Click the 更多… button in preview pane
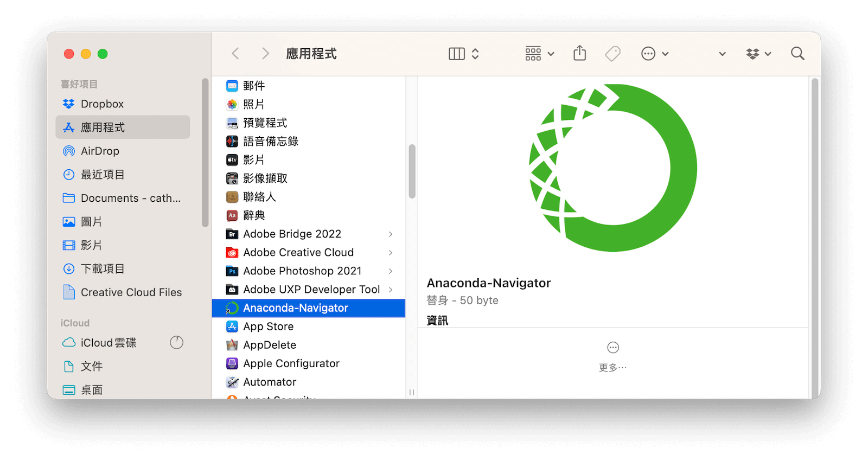This screenshot has height=461, width=868. (x=613, y=357)
